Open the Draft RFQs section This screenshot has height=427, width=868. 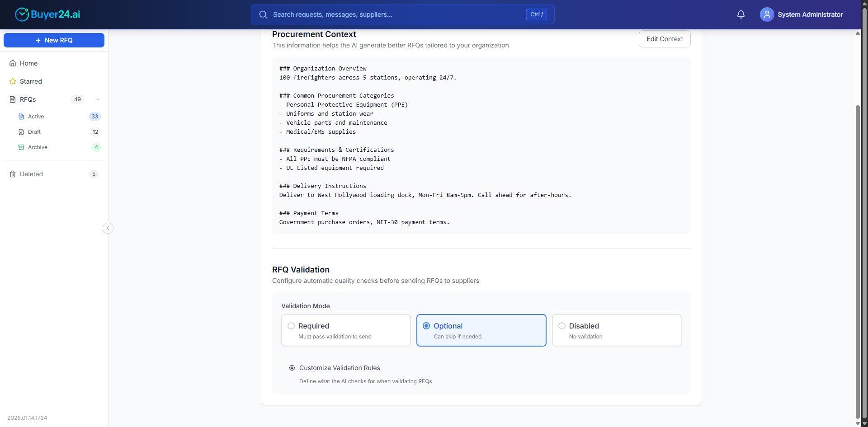(x=34, y=131)
